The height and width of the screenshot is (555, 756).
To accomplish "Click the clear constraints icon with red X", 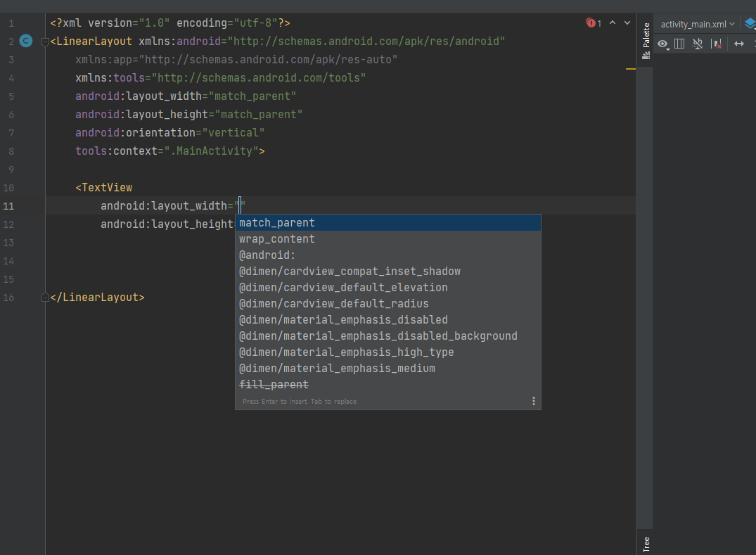I will [717, 44].
